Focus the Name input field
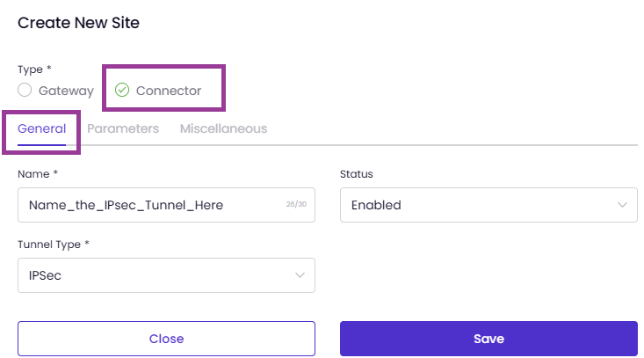The image size is (644, 358). click(x=166, y=205)
